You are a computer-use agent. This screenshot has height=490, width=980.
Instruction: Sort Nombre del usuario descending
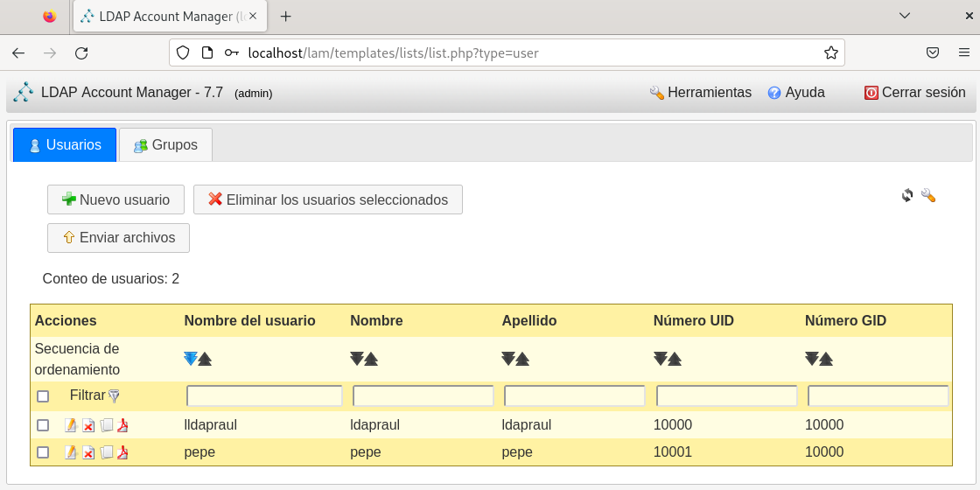pos(205,359)
